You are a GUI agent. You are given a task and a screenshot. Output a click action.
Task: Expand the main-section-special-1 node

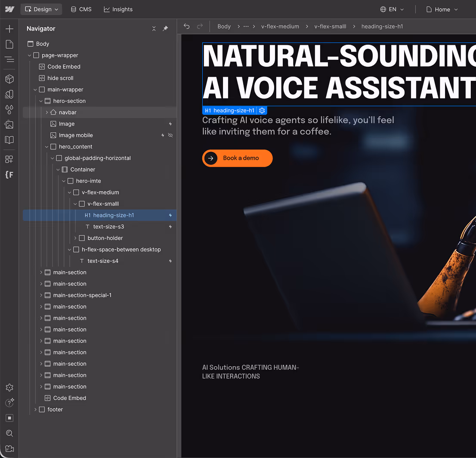click(x=41, y=295)
